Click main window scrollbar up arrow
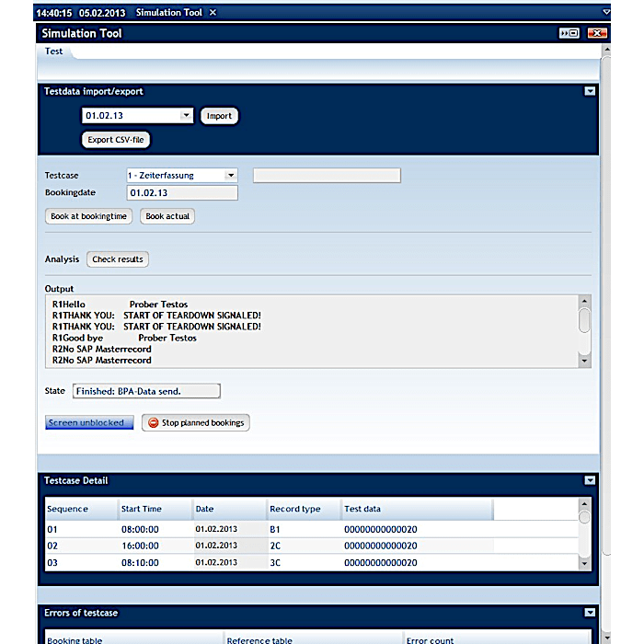The image size is (644, 644). click(606, 50)
